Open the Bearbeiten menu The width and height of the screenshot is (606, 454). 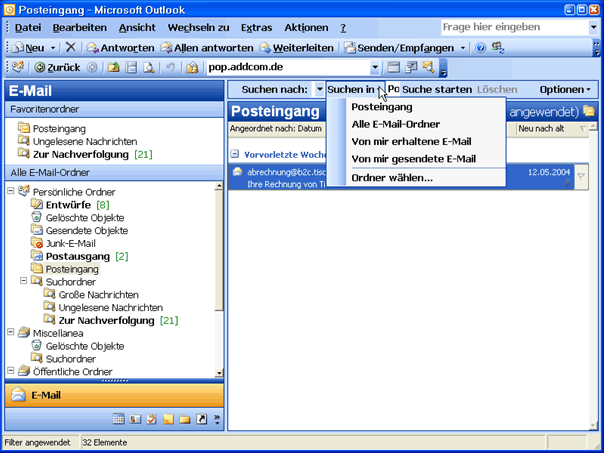click(x=80, y=28)
